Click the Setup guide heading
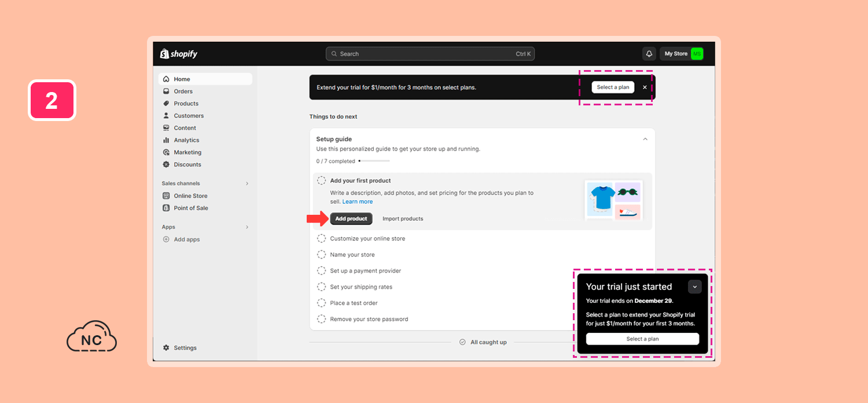The image size is (868, 403). point(334,139)
